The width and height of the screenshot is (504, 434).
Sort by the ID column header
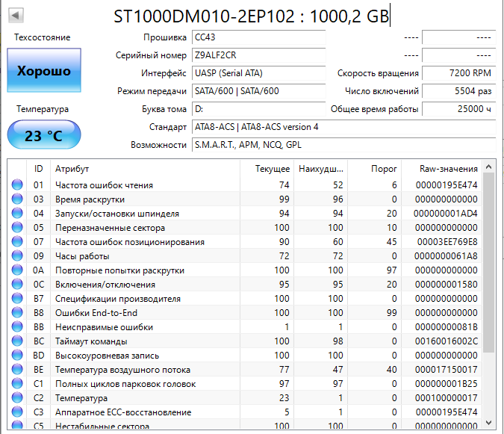(x=39, y=169)
